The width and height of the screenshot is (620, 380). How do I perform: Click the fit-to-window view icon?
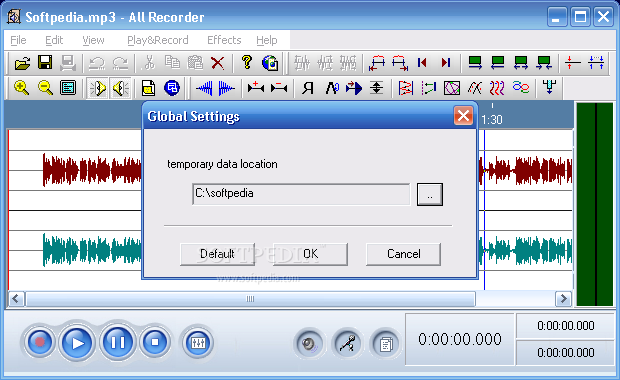[x=68, y=88]
